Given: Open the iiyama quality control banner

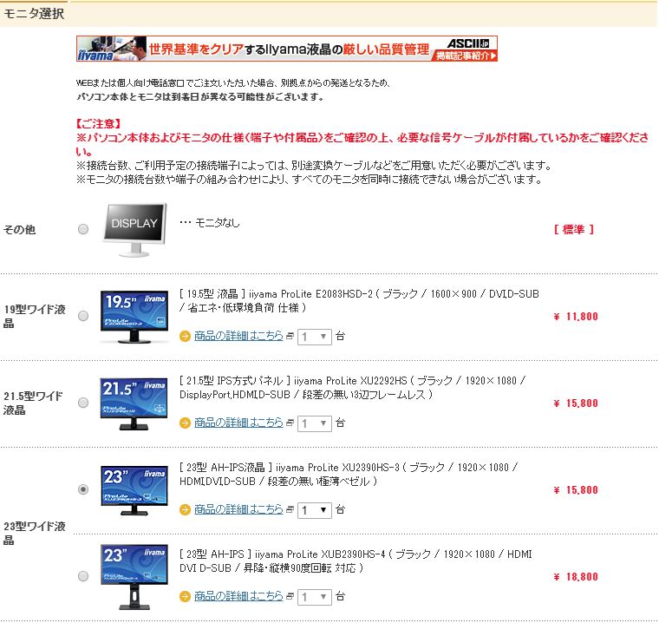Looking at the screenshot, I should coord(287,49).
